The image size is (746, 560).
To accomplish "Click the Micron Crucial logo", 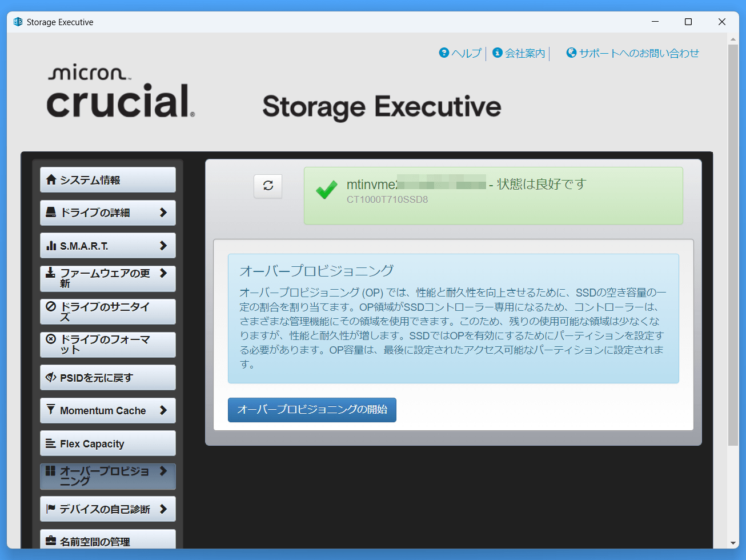I will (x=121, y=91).
